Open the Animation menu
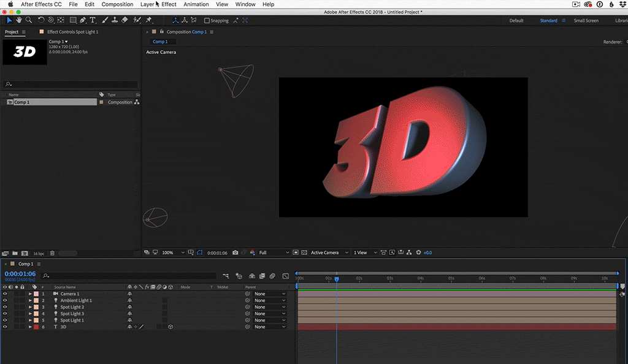Image resolution: width=628 pixels, height=364 pixels. tap(196, 4)
